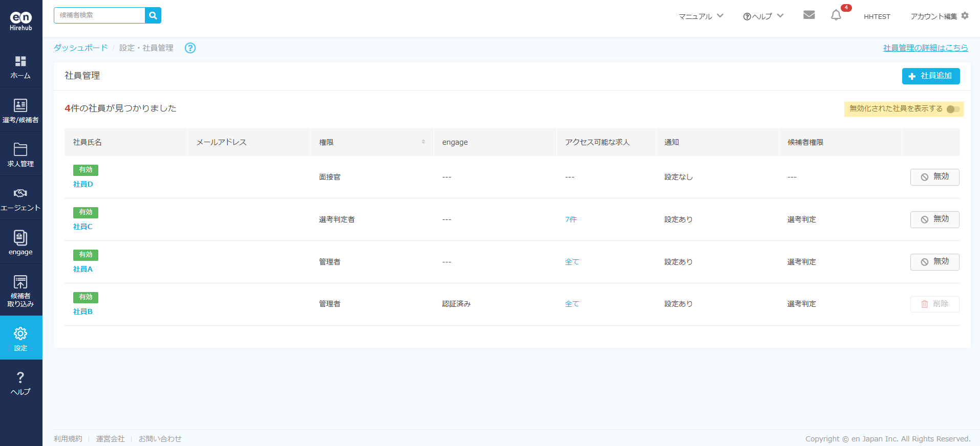Select the 設定 sidebar menu item
Viewport: 980px width, 446px height.
coord(20,338)
